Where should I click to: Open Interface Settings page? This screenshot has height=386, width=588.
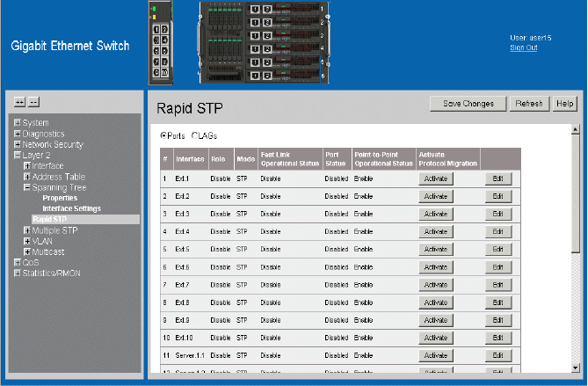[71, 208]
